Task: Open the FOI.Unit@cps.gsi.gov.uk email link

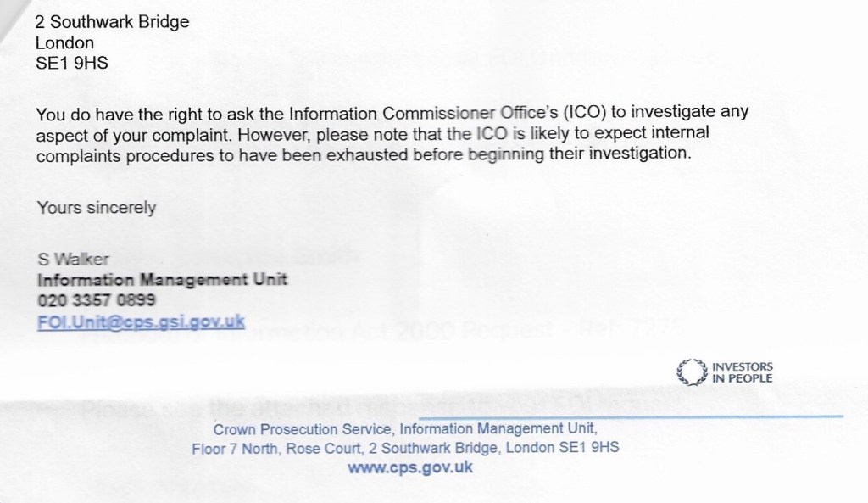Action: (x=142, y=321)
